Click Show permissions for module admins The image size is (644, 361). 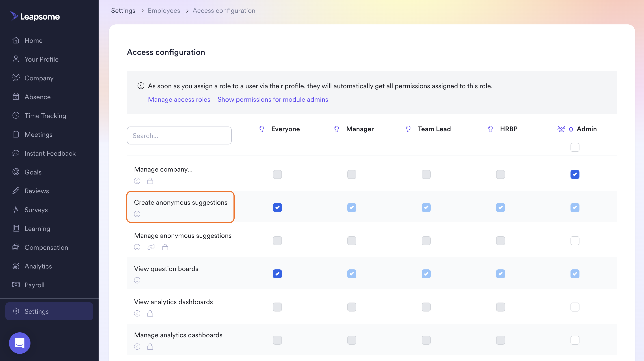(272, 99)
